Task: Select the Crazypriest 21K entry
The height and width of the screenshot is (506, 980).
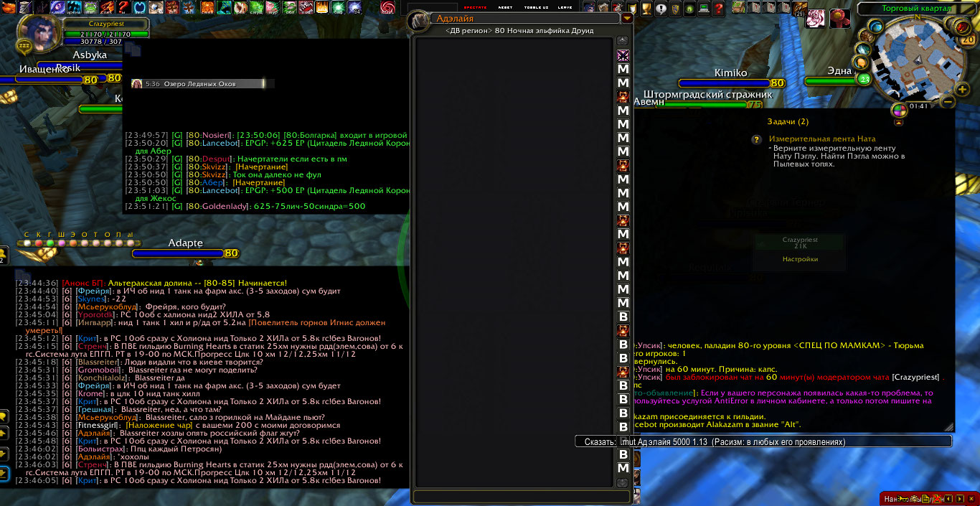Action: click(x=800, y=243)
